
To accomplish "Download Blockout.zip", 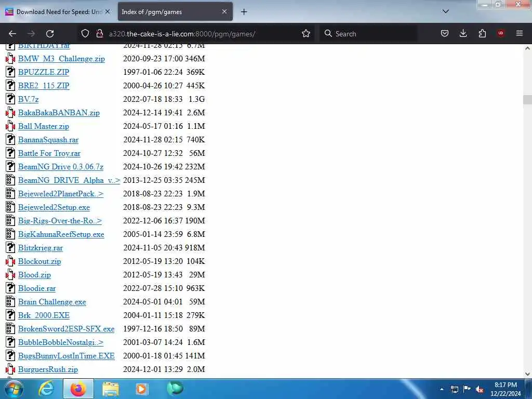I will tap(39, 261).
